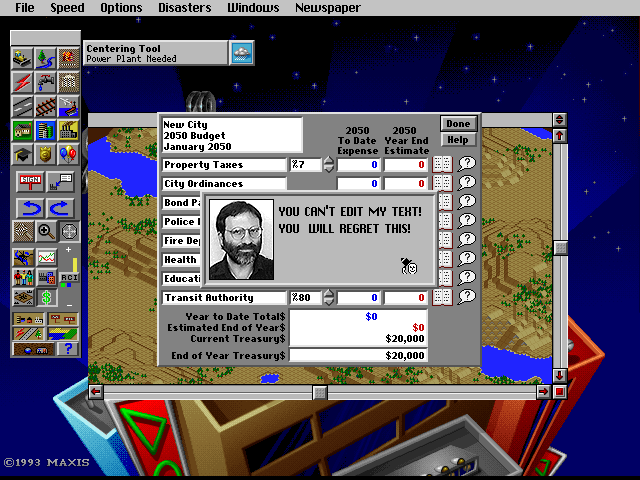Viewport: 640px width, 480px height.
Task: Toggle the show infrastructure display
Action: (x=28, y=334)
